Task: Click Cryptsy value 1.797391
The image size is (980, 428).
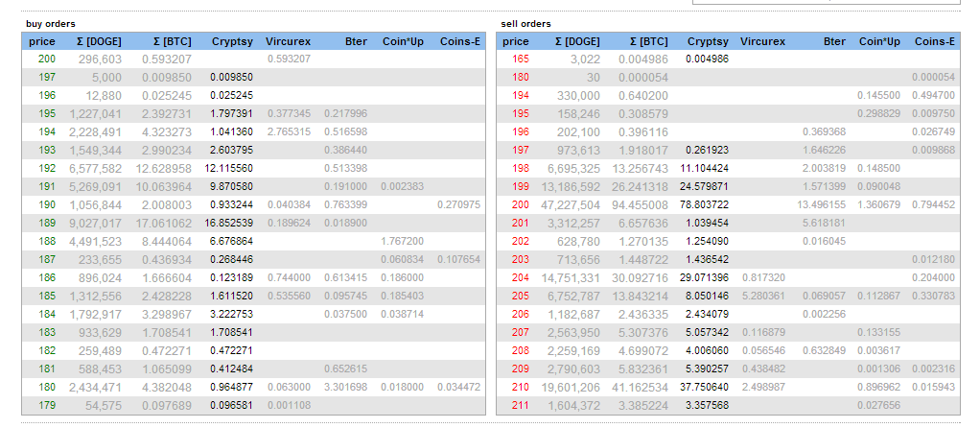Action: coord(232,114)
